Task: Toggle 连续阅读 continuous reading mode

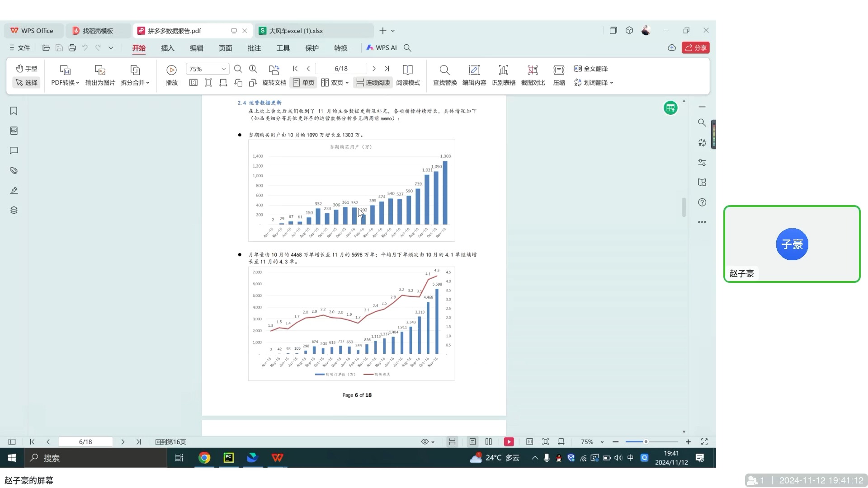Action: point(372,82)
